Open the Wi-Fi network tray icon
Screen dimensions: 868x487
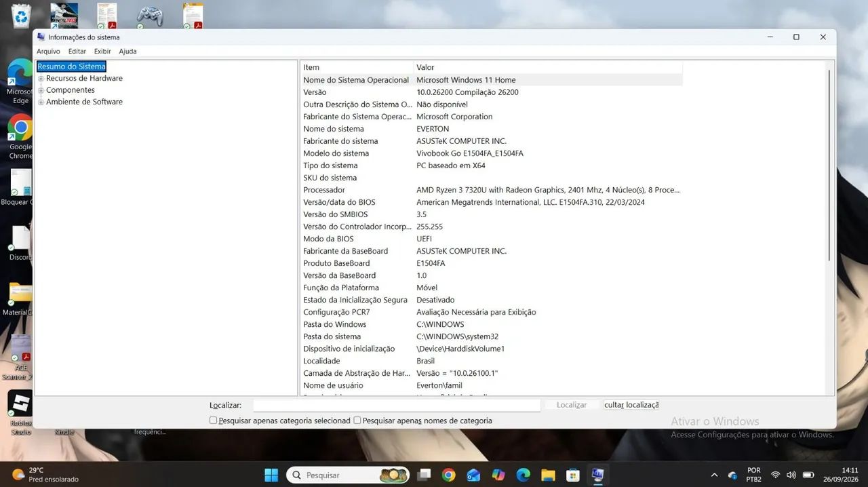point(775,475)
